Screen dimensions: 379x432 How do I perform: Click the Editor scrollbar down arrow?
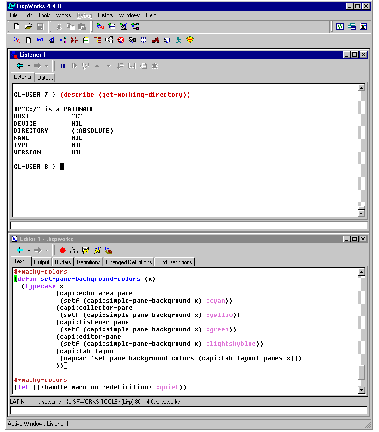(361, 390)
